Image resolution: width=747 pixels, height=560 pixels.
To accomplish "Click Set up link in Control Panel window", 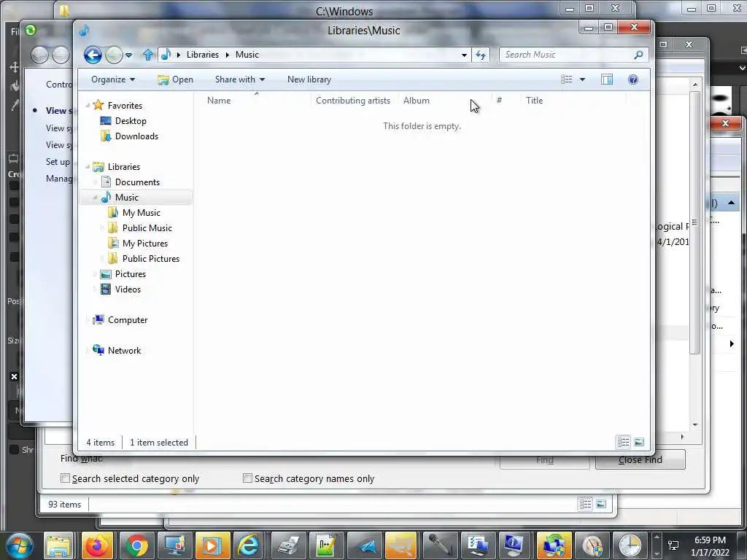I will pos(58,162).
